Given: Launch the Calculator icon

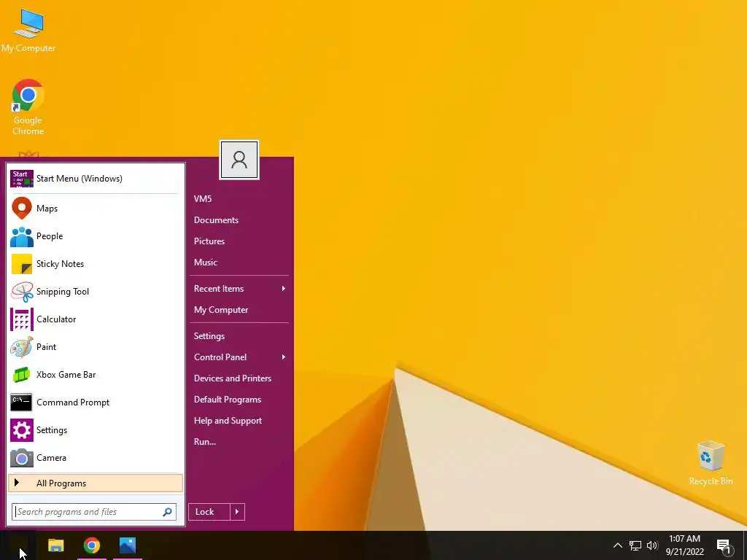Looking at the screenshot, I should tap(22, 319).
